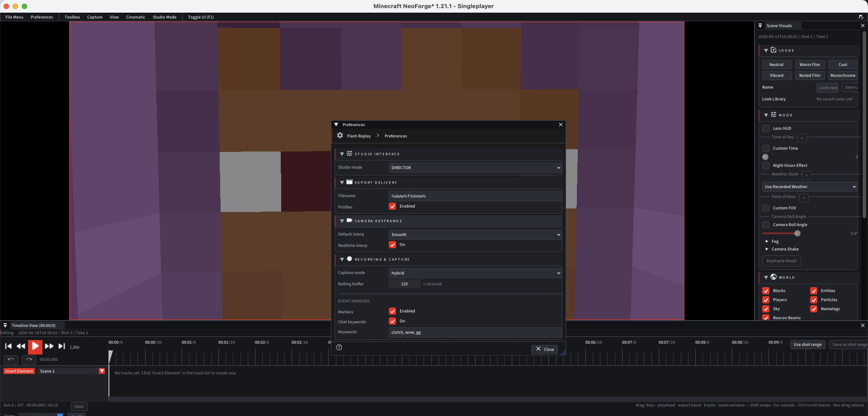This screenshot has width=868, height=416.
Task: Click the redo arrow in timeline
Action: [29, 359]
